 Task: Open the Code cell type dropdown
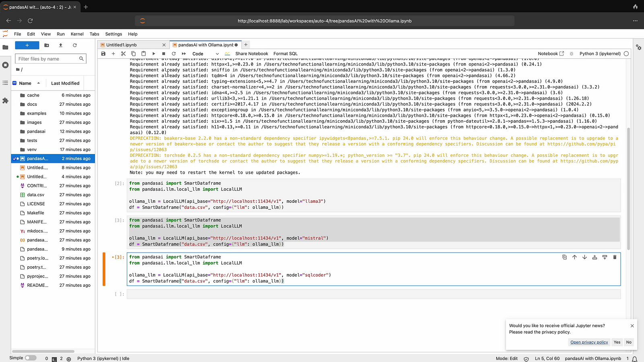205,53
